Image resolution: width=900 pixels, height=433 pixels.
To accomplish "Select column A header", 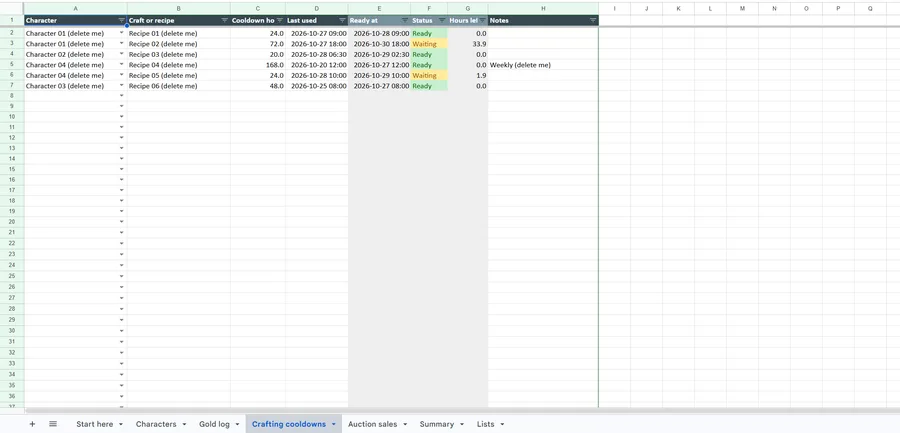I will coord(75,9).
